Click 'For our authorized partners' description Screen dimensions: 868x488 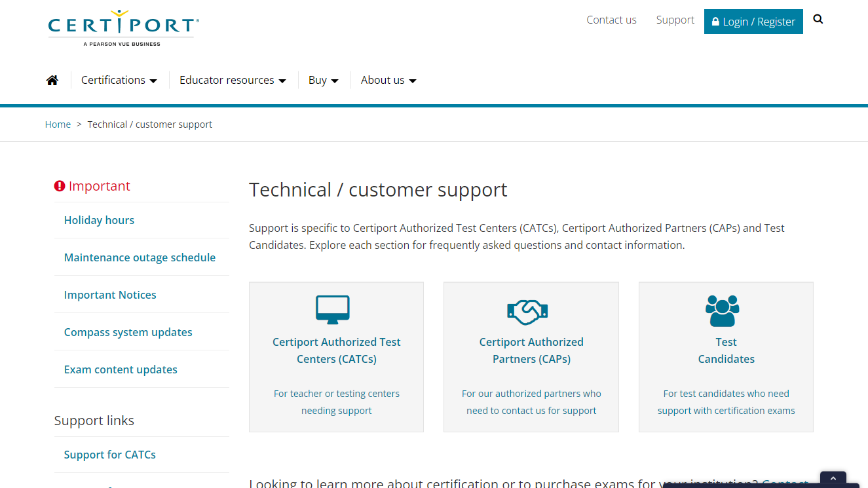(531, 402)
